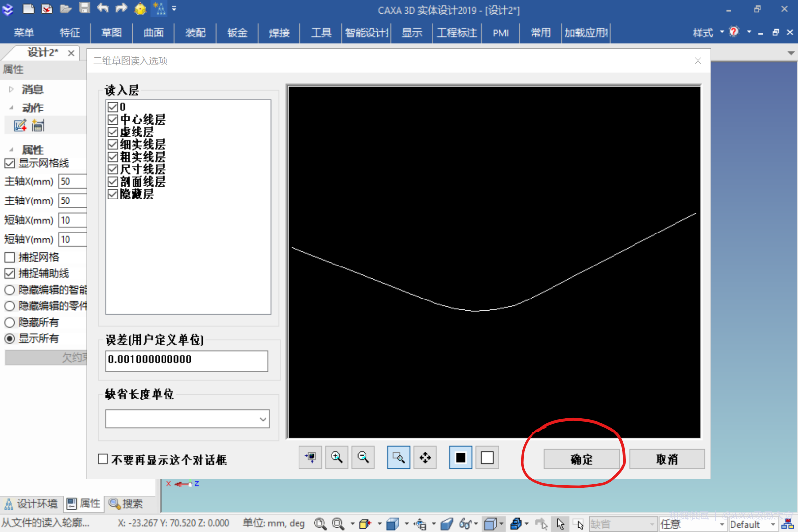
Task: Click the first magnifier icon in the status bar
Action: pos(320,524)
